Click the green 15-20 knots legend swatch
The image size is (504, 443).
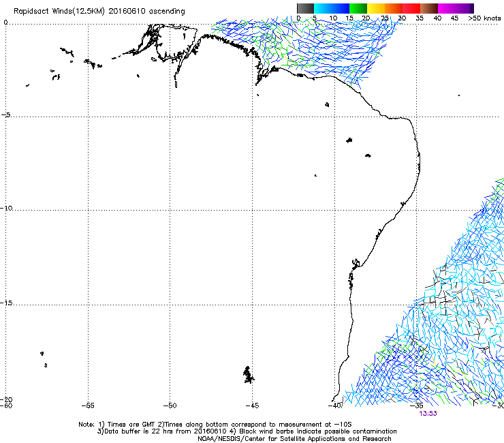[x=358, y=8]
